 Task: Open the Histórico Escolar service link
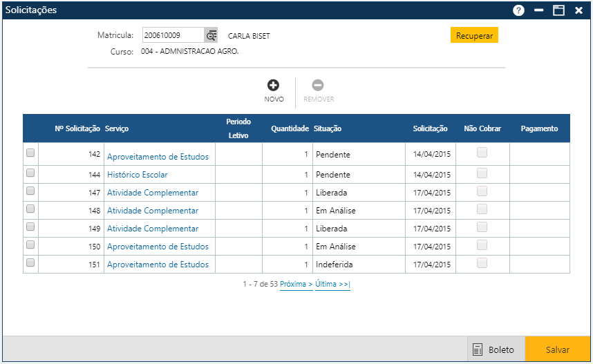(138, 175)
